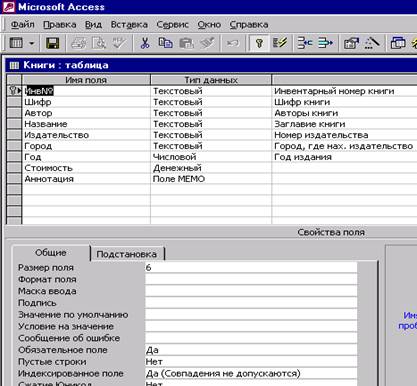The height and width of the screenshot is (386, 417).
Task: Click description Номер издательства
Action: (x=321, y=135)
